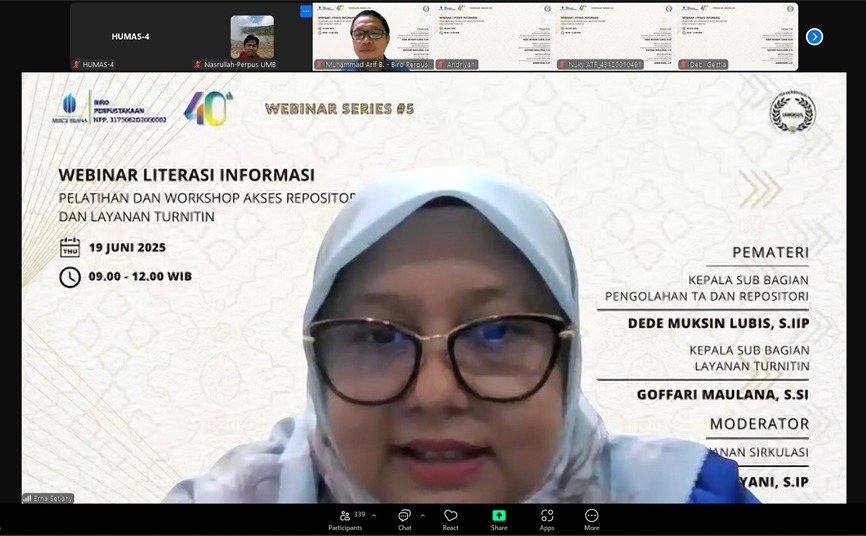Show next participants in gallery strip

coord(814,37)
